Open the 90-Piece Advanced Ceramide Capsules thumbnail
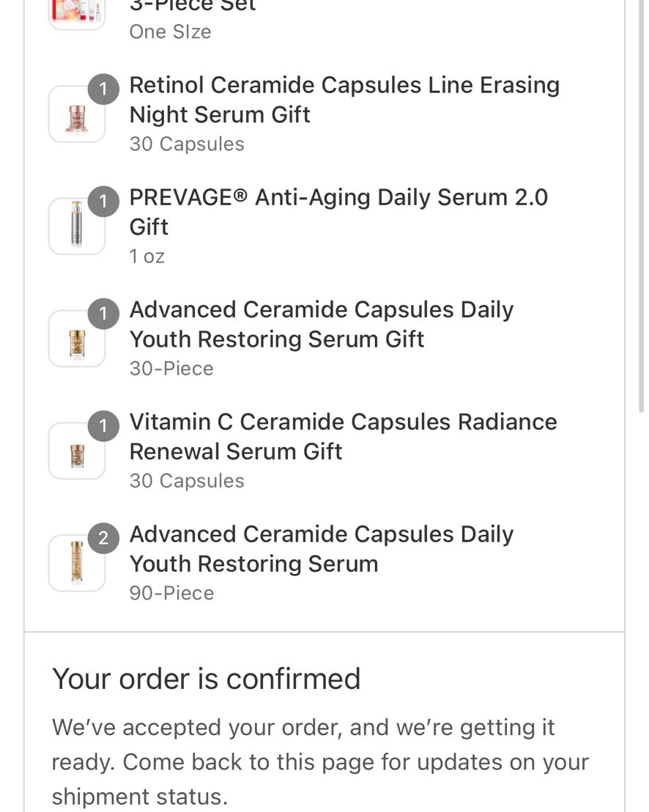This screenshot has width=649, height=812. click(77, 564)
